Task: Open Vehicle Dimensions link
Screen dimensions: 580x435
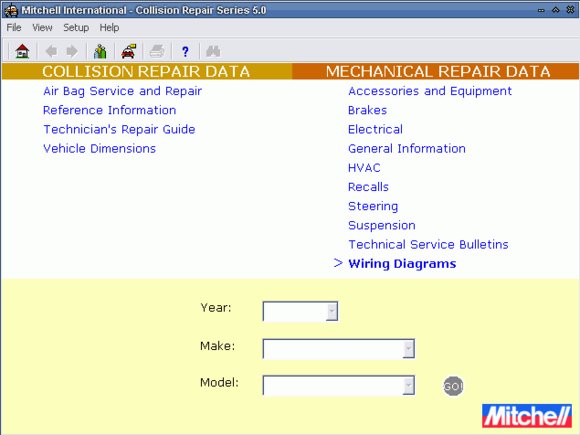Action: 100,149
